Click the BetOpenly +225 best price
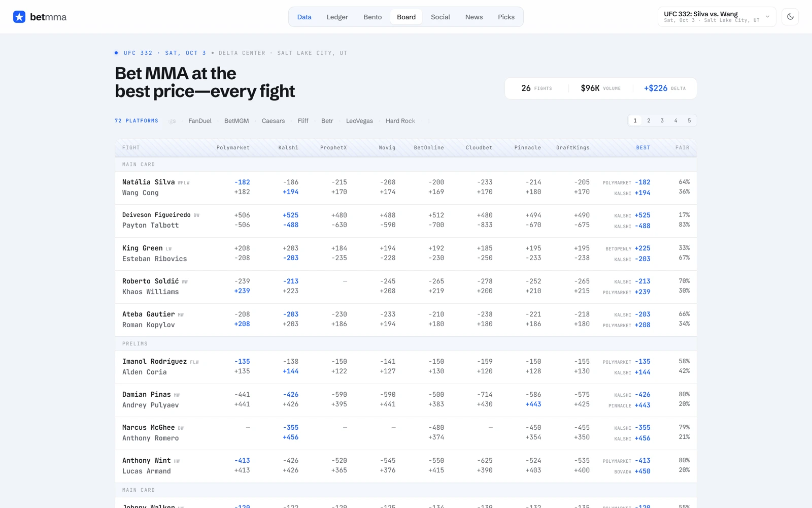Viewport: 812px width, 508px height. coord(628,248)
